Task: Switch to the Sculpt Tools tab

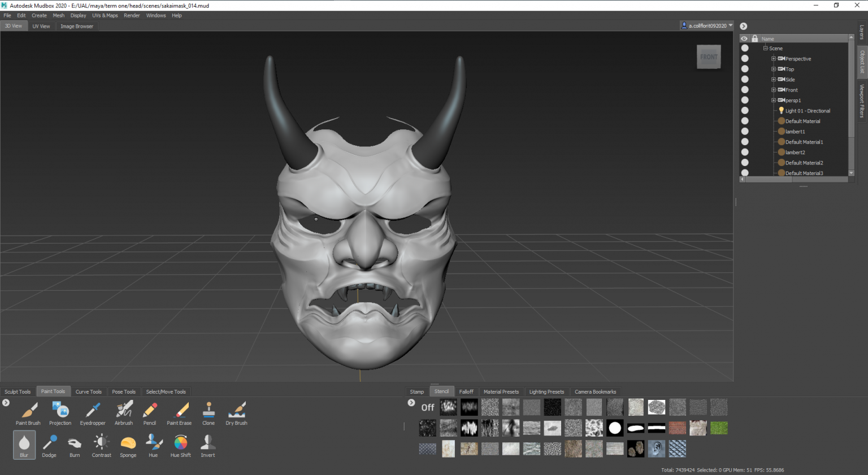Action: (x=17, y=391)
